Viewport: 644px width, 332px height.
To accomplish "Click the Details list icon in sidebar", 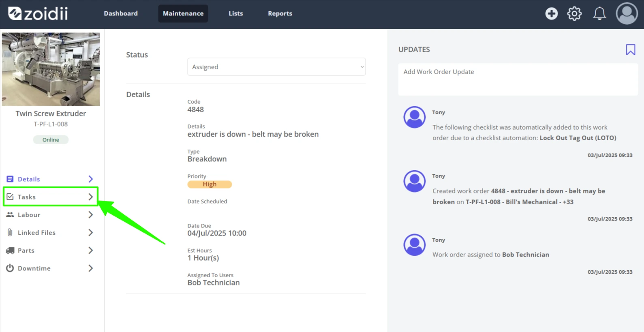I will point(10,179).
